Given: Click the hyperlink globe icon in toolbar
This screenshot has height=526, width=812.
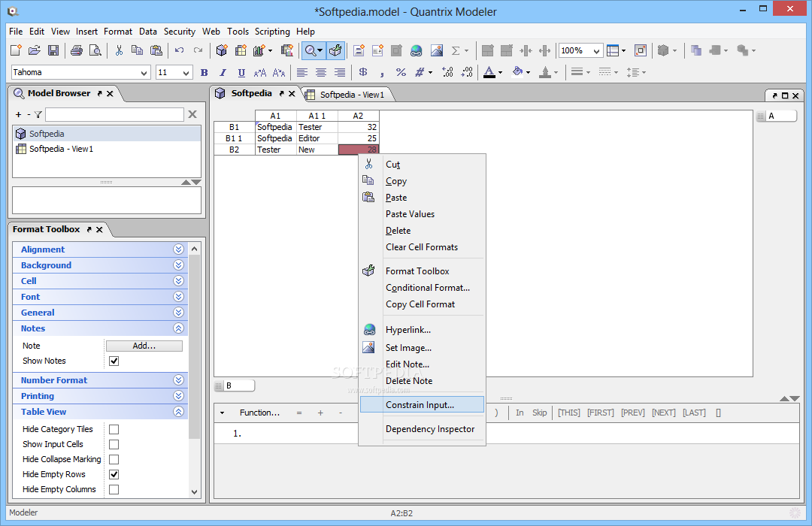Looking at the screenshot, I should click(416, 50).
